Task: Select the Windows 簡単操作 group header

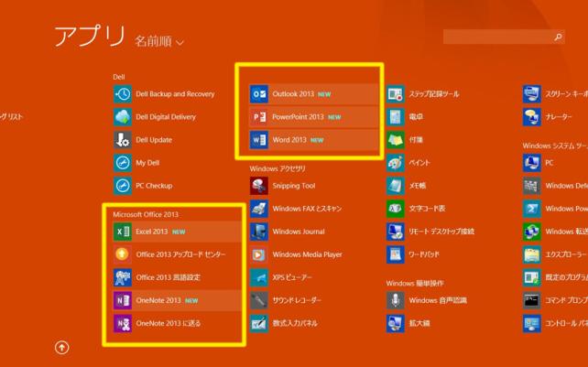Action: [x=415, y=283]
